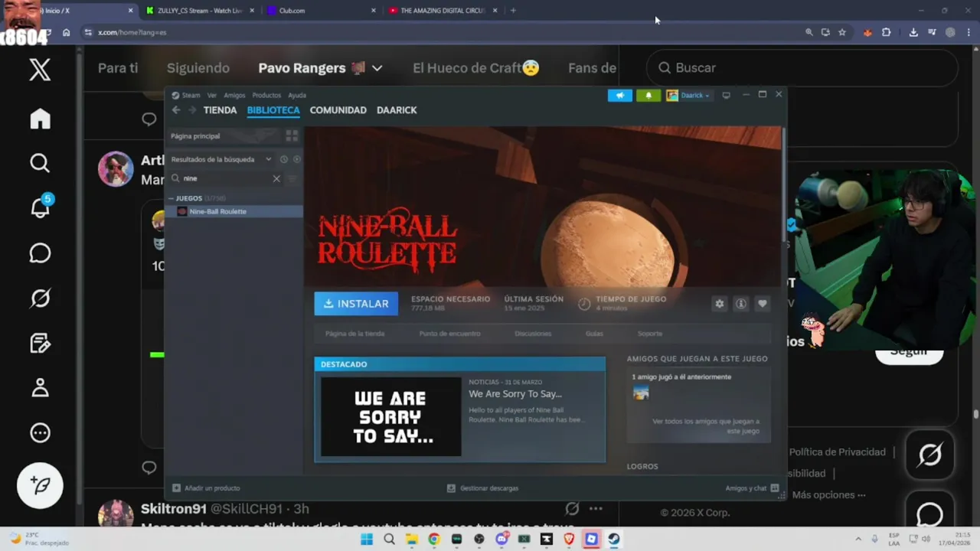Open the floating Grok button on X

929,455
